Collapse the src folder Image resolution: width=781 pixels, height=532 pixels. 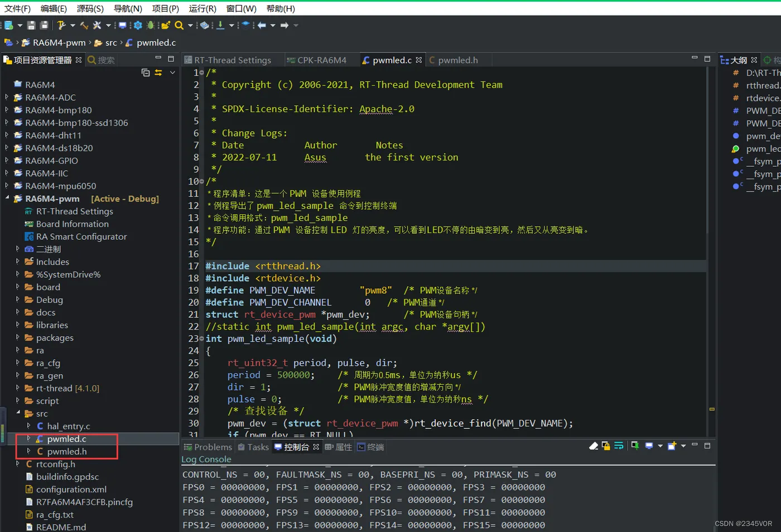pyautogui.click(x=18, y=413)
